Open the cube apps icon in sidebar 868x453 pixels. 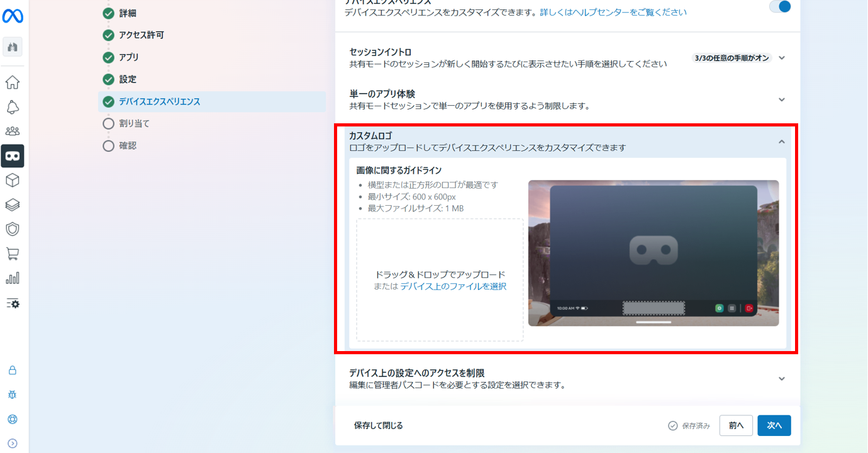click(13, 181)
